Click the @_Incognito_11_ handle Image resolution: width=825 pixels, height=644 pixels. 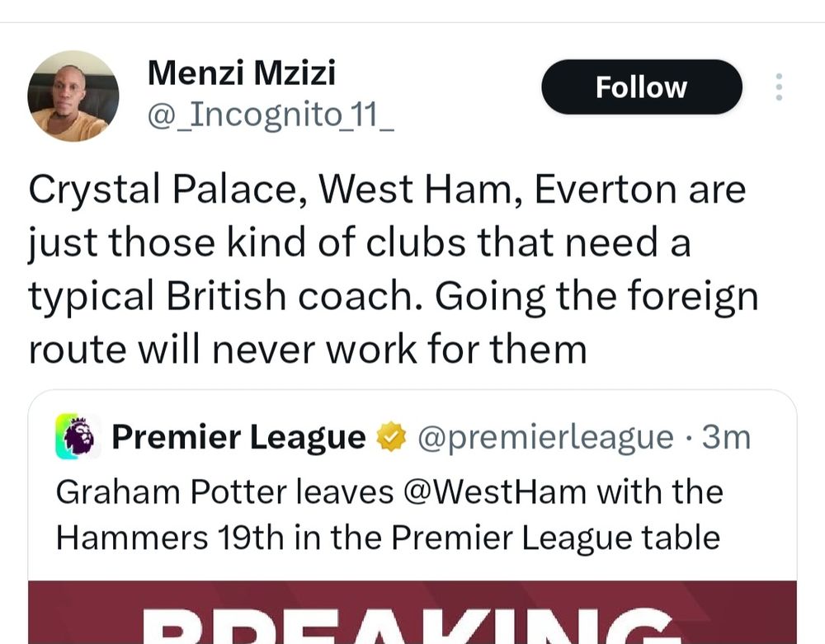click(x=271, y=117)
